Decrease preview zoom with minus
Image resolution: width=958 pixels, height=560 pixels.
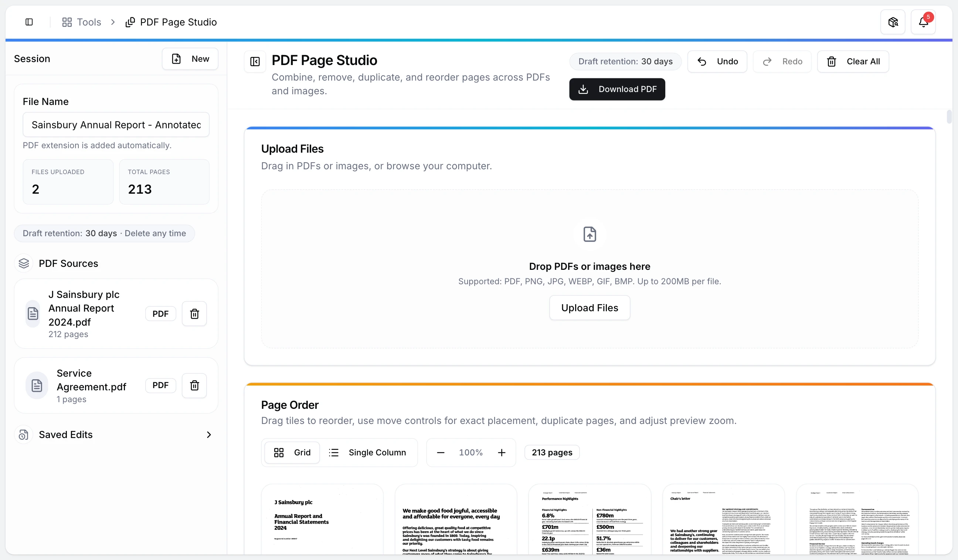(x=441, y=452)
